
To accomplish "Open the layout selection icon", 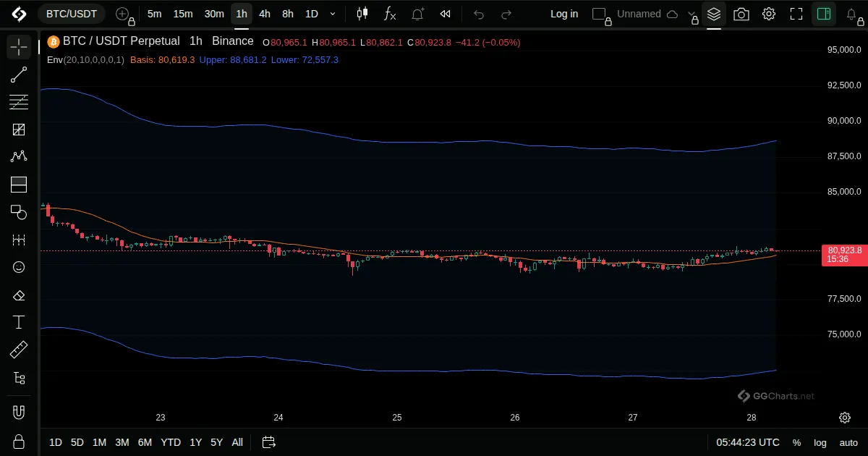I will point(599,14).
